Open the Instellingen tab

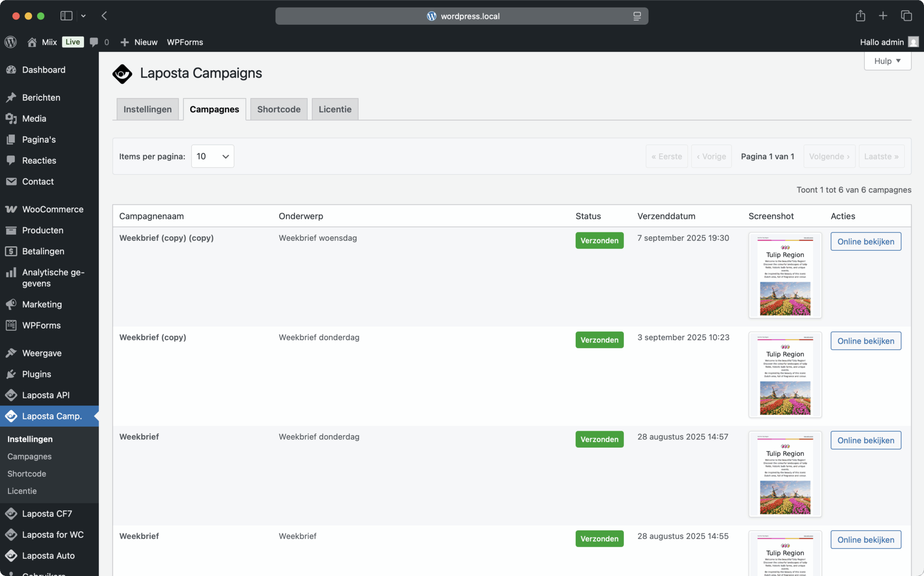coord(148,109)
